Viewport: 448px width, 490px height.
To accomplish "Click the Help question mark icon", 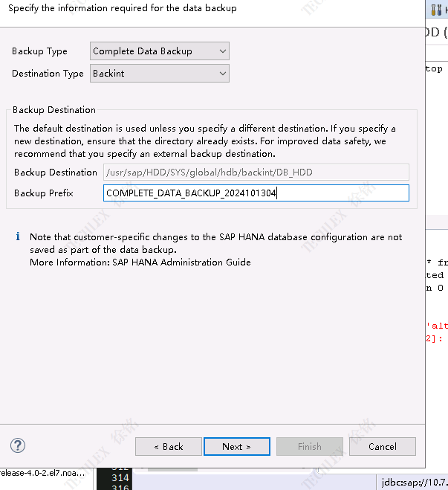I will pos(18,445).
